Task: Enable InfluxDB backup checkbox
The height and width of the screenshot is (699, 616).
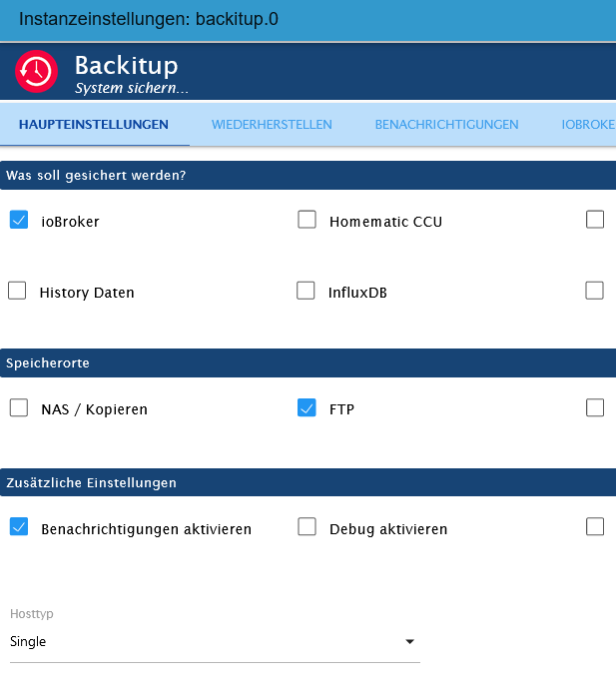Action: click(306, 291)
